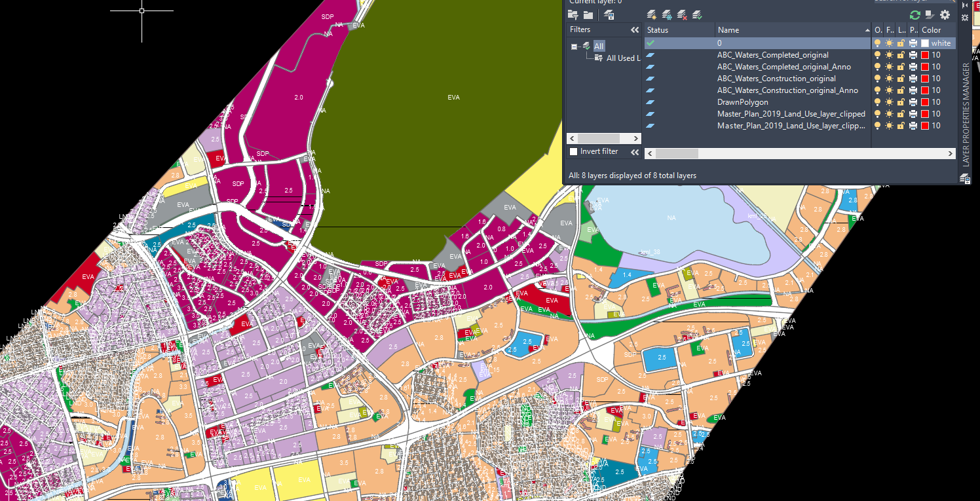Click Set Current green checkmark layer icon

[697, 14]
